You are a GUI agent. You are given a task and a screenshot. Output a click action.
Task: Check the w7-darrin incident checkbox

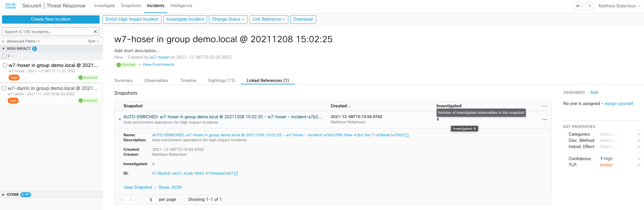coord(4,88)
